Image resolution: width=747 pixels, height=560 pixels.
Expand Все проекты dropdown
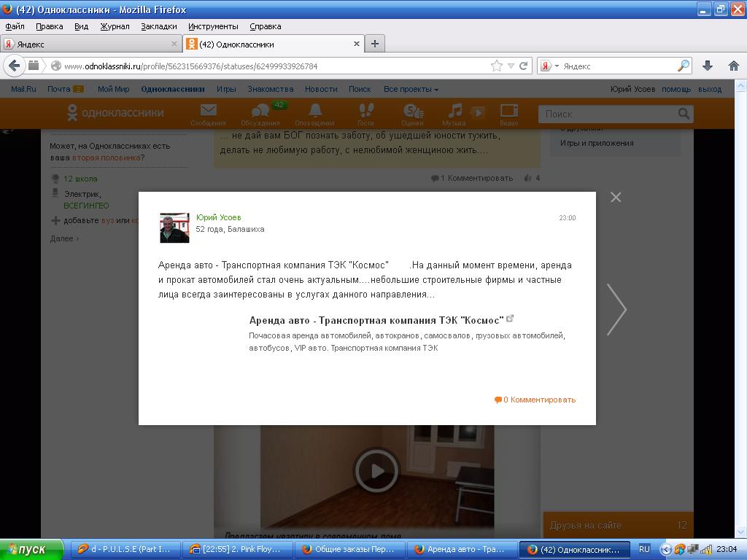coord(411,89)
